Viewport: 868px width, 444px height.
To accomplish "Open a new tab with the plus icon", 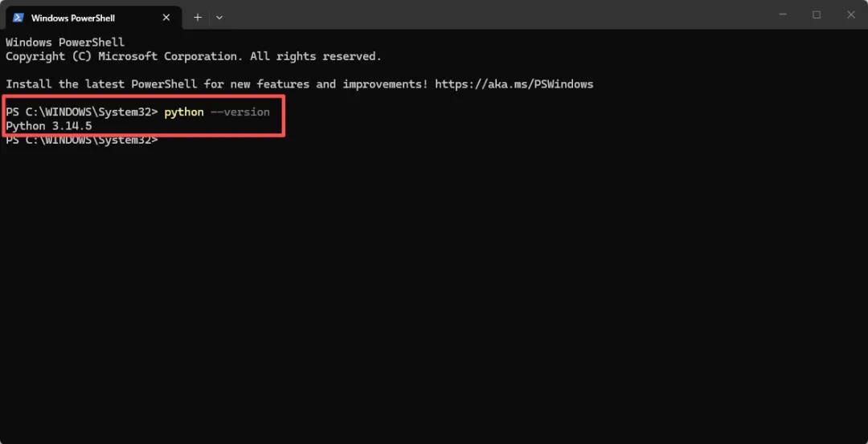I will (198, 18).
